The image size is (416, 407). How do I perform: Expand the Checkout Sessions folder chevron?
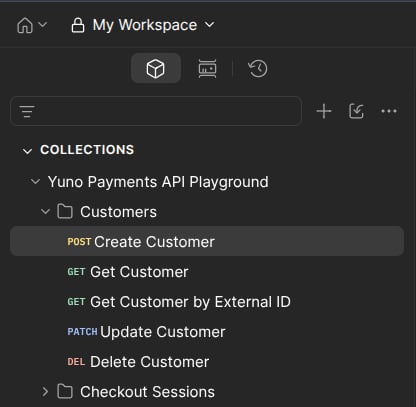(x=45, y=392)
